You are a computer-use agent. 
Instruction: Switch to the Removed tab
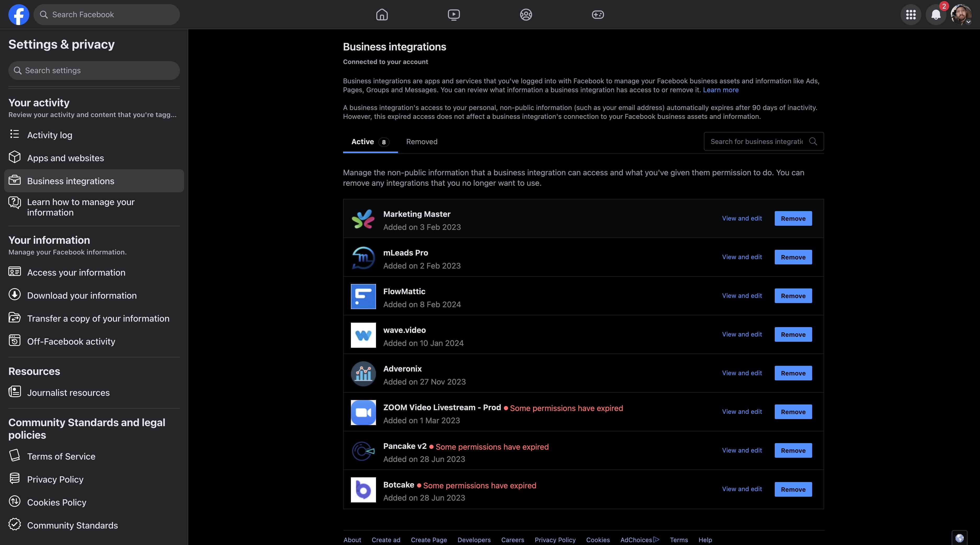tap(421, 142)
